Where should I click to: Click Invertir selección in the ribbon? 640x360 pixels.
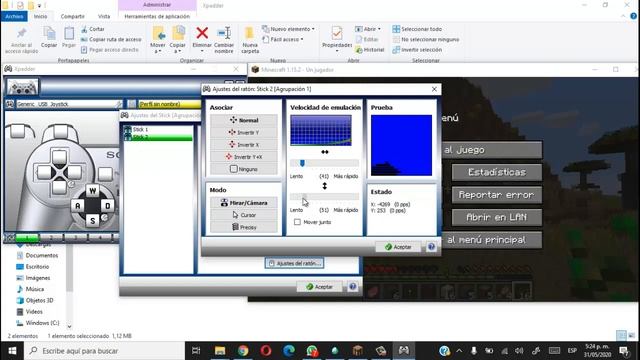(417, 50)
